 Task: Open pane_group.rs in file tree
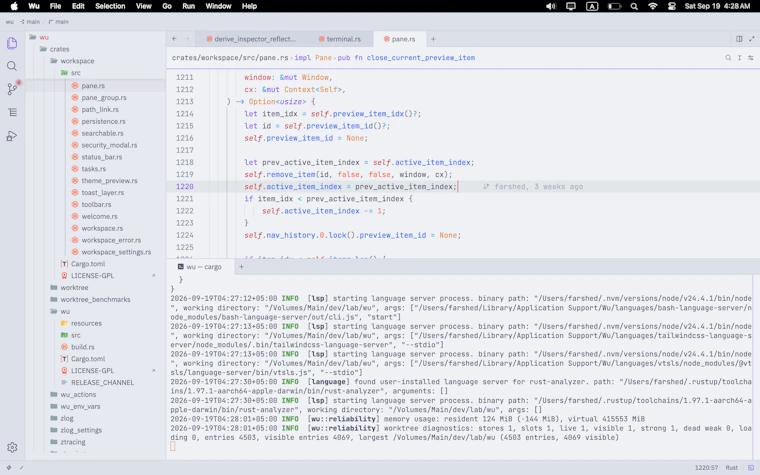pos(104,97)
